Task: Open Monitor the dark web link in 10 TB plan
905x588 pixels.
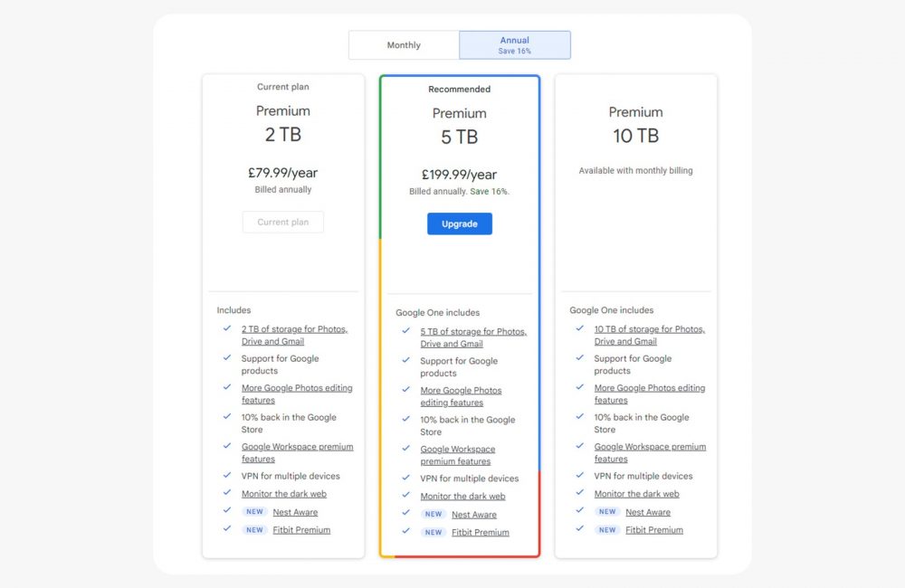Action: point(636,494)
